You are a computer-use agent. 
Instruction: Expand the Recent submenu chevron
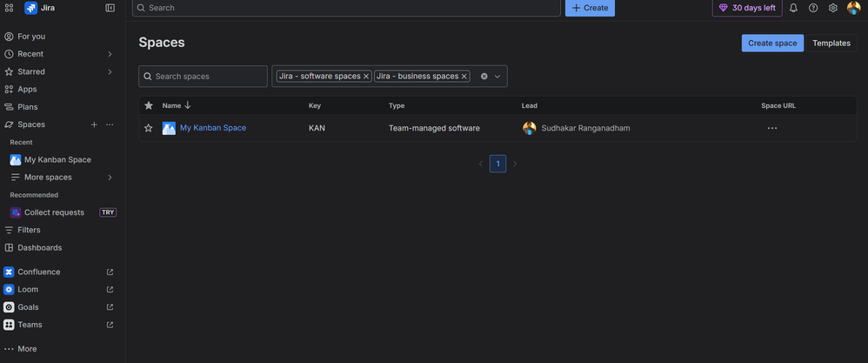[110, 54]
